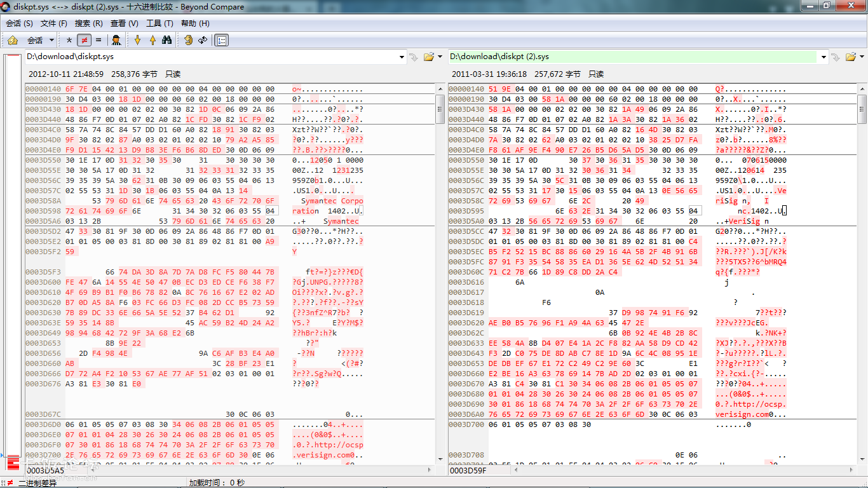Click right status offset 0003D59F
This screenshot has width=868, height=488.
(x=468, y=471)
